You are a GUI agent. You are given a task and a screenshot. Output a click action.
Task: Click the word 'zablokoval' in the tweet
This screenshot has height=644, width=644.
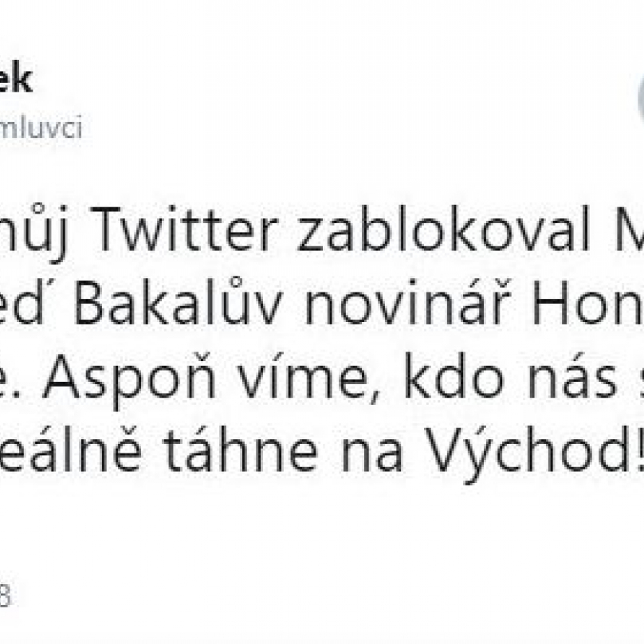click(444, 229)
